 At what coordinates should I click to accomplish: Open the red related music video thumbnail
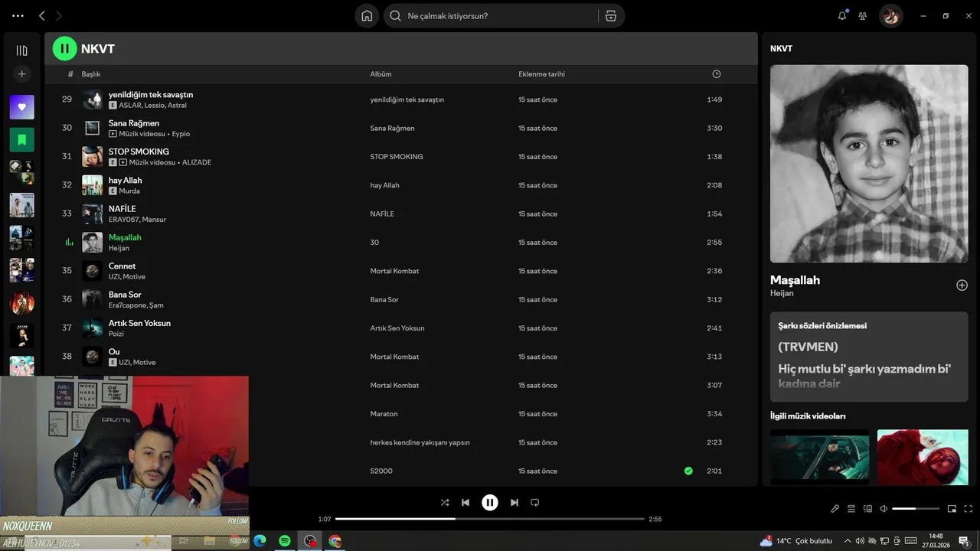pos(923,457)
